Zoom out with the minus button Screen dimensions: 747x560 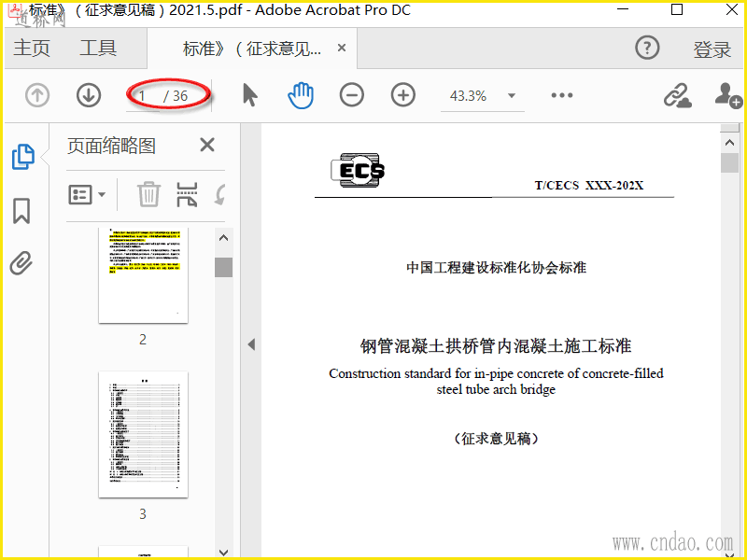pos(352,95)
